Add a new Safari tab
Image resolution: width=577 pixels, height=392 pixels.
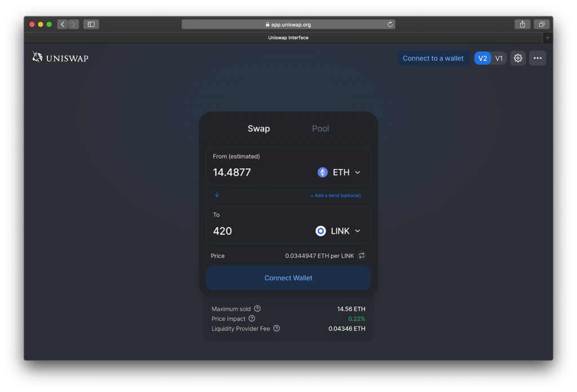point(548,38)
